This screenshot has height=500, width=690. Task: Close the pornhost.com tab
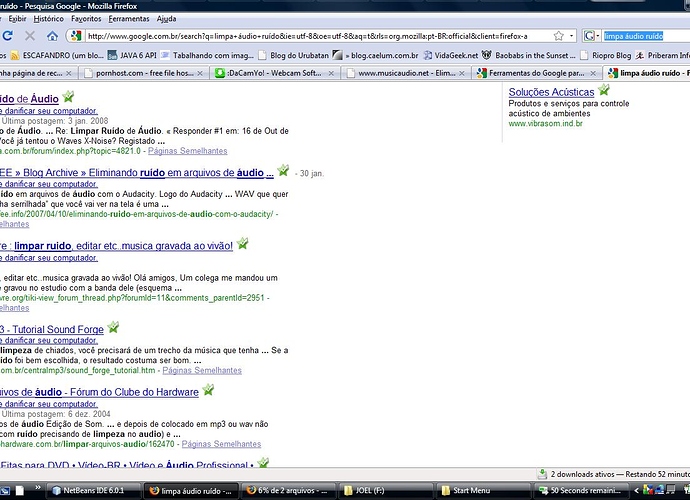[200, 74]
